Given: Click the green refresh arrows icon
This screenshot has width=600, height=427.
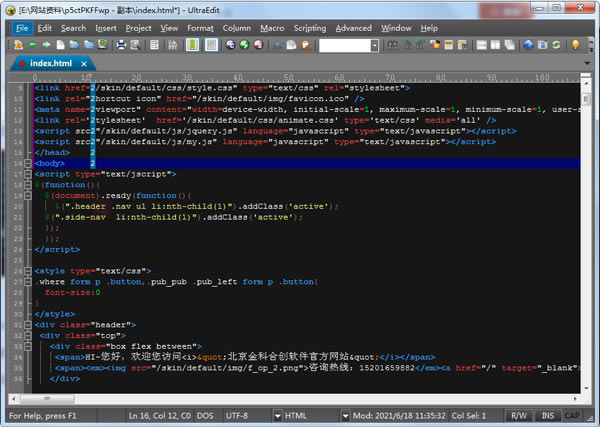Looking at the screenshot, I should pyautogui.click(x=556, y=45).
